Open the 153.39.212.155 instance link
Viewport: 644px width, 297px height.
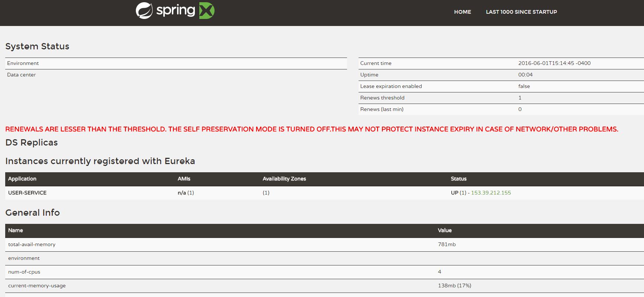491,193
